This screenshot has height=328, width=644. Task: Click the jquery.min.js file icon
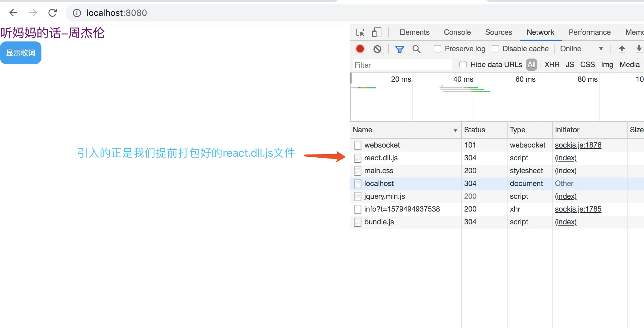coord(358,197)
